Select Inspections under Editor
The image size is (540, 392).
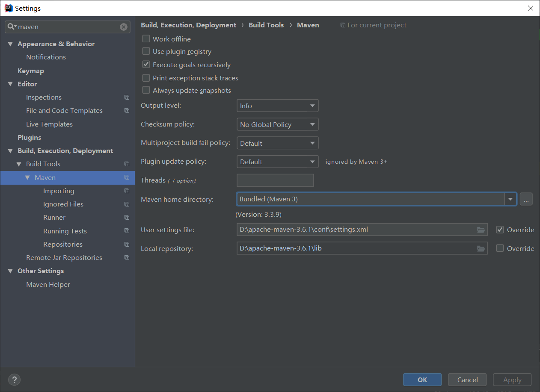[x=44, y=97]
